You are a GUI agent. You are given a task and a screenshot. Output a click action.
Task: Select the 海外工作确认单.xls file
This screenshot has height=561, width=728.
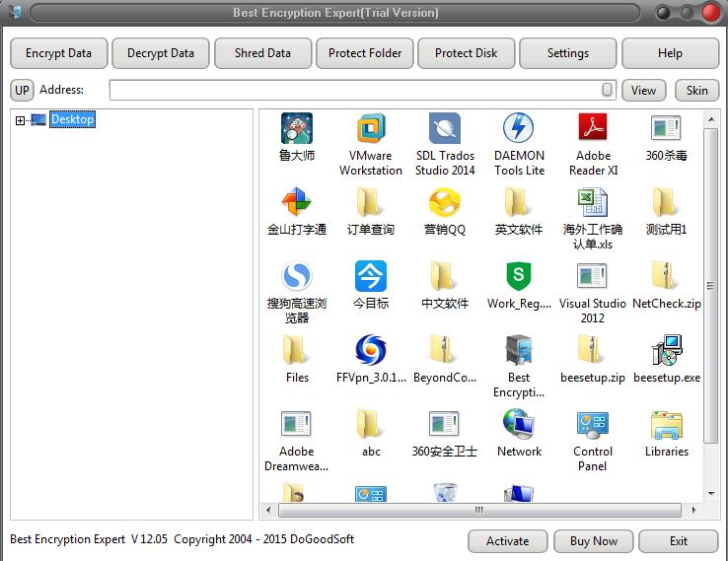point(593,202)
